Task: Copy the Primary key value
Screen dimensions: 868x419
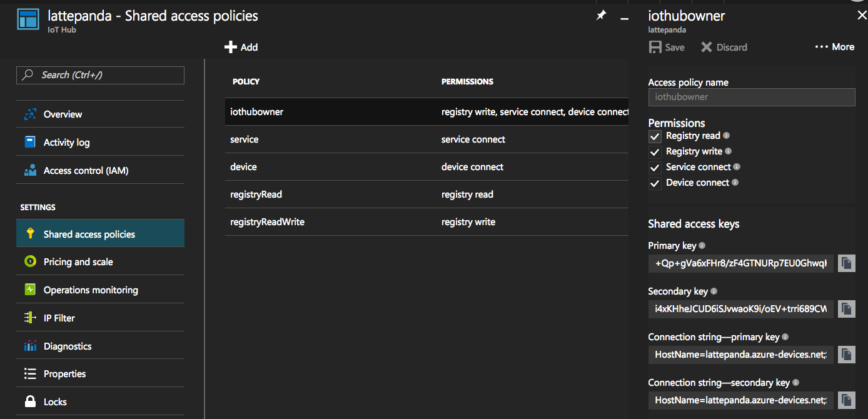Action: point(846,263)
